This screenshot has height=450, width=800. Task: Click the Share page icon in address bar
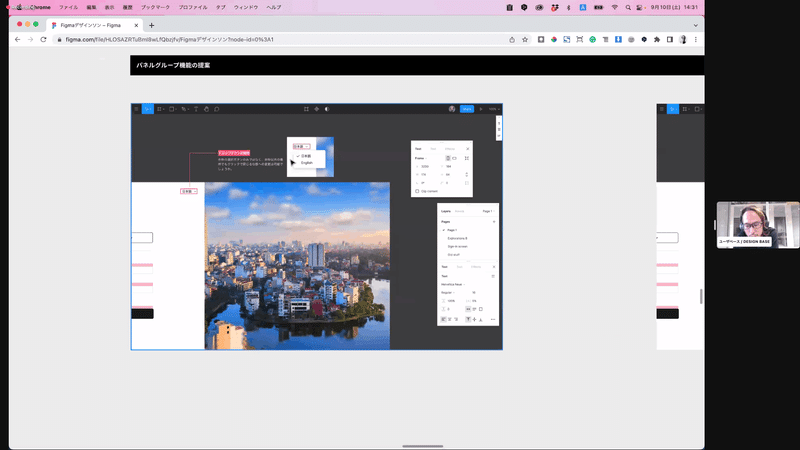pyautogui.click(x=512, y=39)
